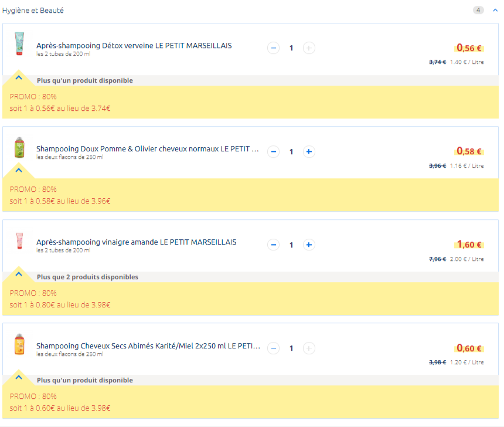
Task: Decrease quantity of Shampooing Doux Pomme & Olivier
Action: 273,151
